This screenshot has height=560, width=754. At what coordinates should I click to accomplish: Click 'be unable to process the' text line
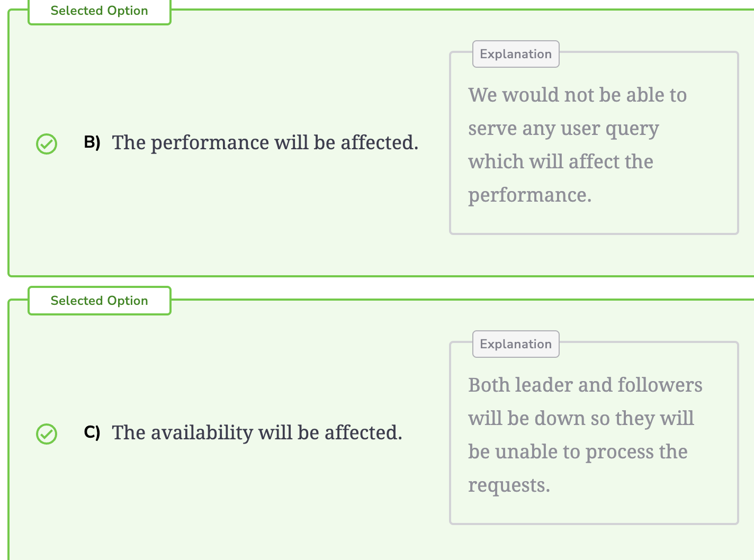[578, 452]
